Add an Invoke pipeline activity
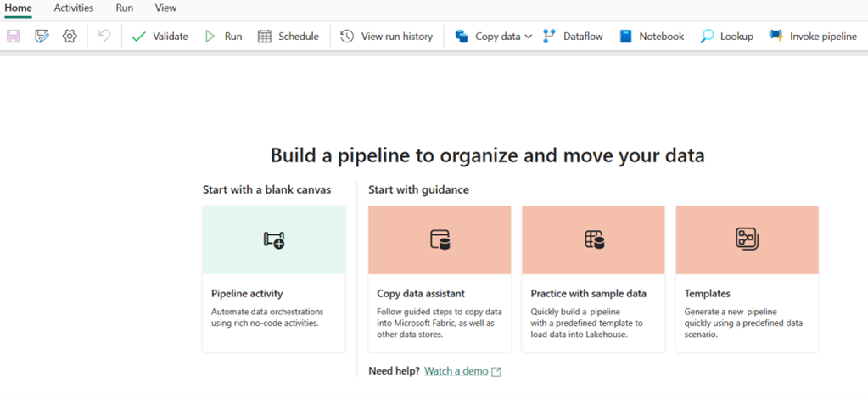 tap(813, 37)
